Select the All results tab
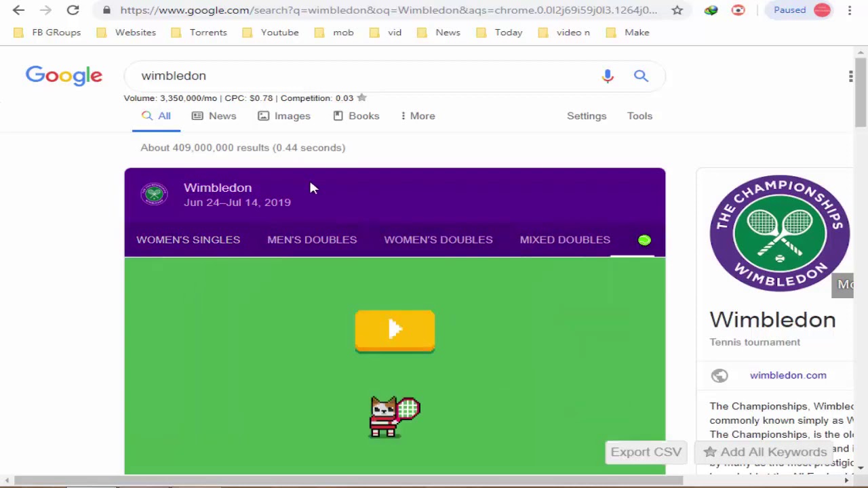 [156, 116]
